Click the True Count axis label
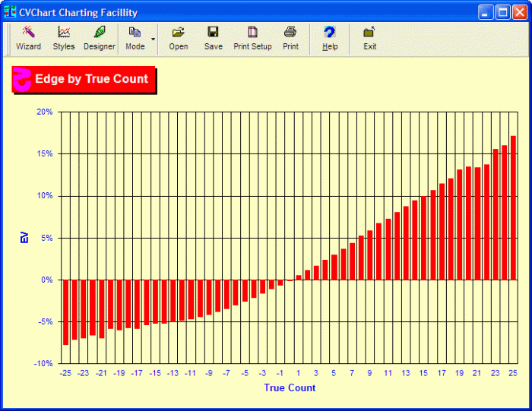The height and width of the screenshot is (411, 532). click(x=290, y=387)
